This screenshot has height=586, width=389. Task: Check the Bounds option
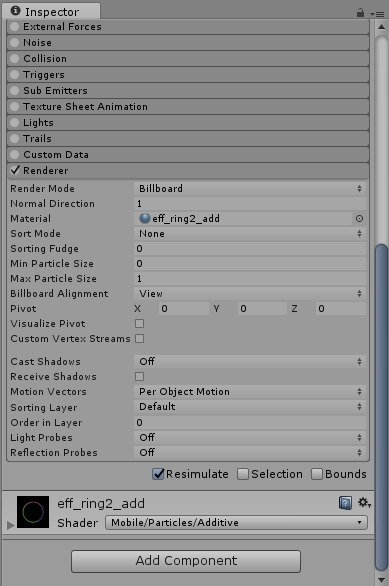point(317,474)
